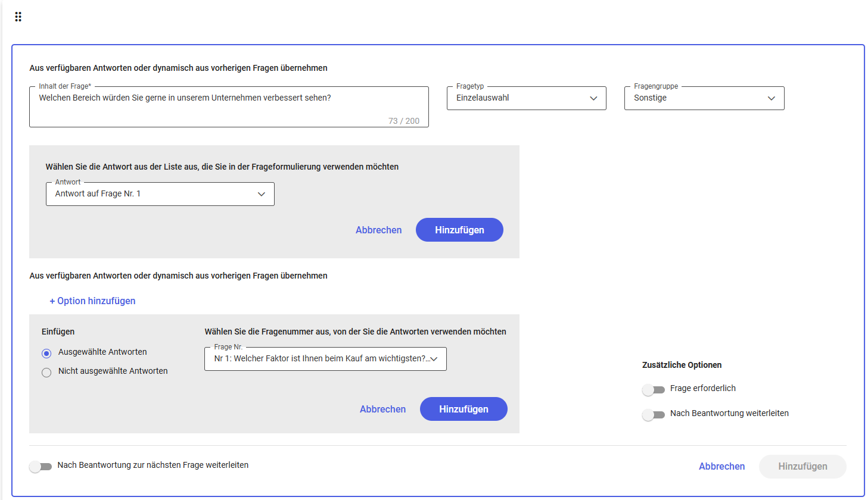
Task: Click Hinzufügen in the Einfügen panel
Action: [x=463, y=409]
